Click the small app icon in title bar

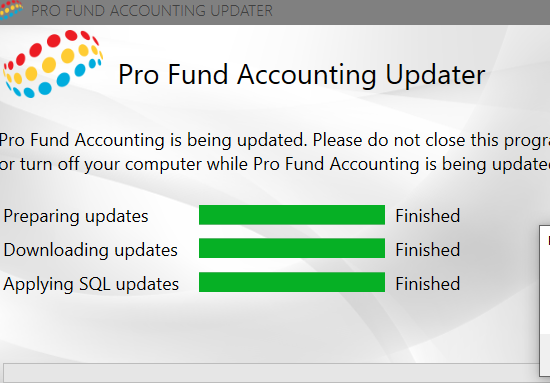(11, 9)
